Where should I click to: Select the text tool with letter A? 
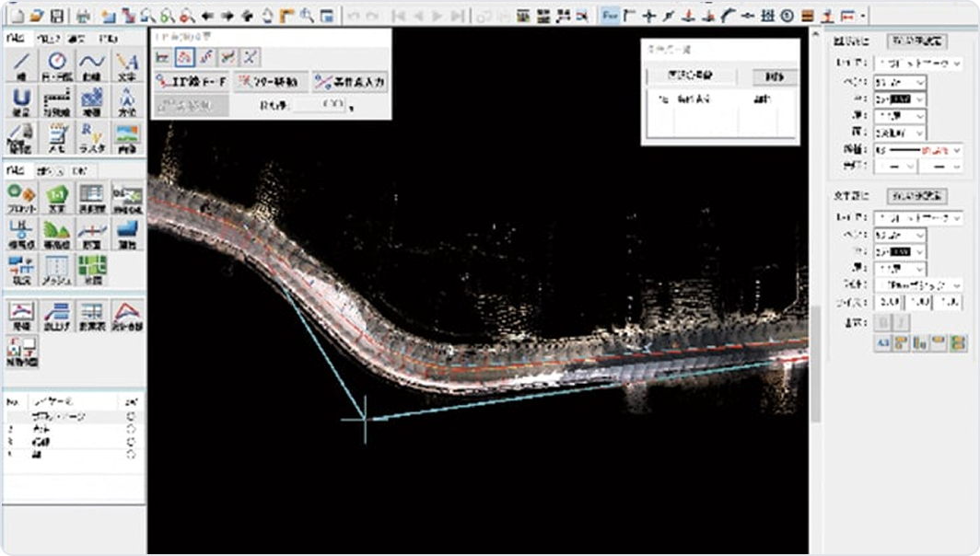click(127, 65)
